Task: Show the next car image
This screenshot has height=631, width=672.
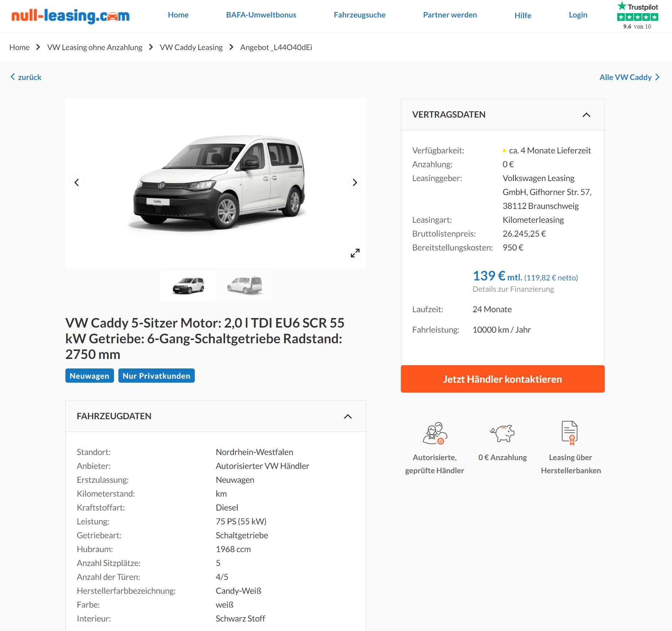Action: click(354, 182)
